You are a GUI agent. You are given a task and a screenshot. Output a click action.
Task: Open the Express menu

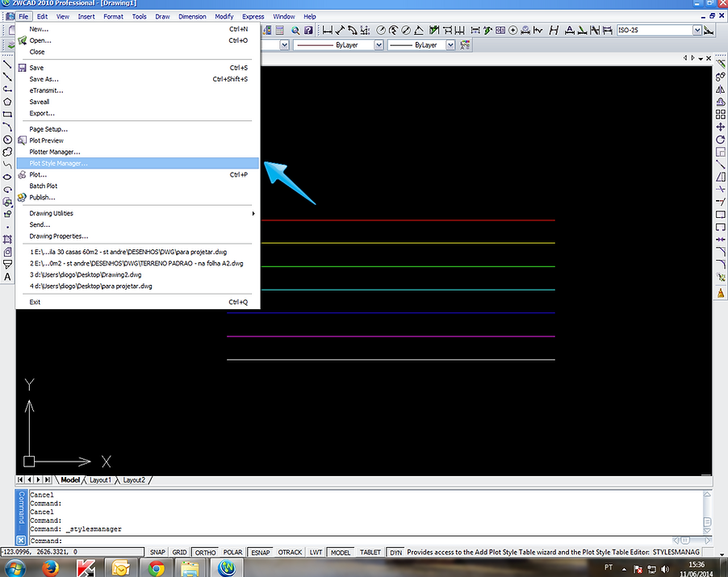[x=253, y=16]
